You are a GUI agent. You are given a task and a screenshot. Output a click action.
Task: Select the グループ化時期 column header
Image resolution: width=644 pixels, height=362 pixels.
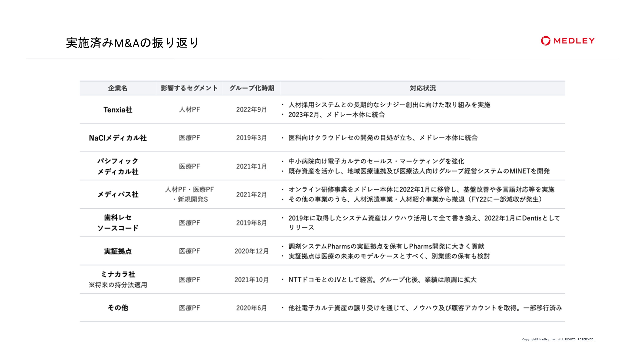(252, 88)
